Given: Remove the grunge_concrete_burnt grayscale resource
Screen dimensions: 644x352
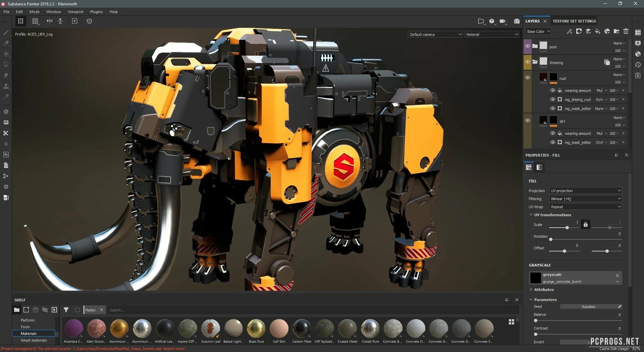Looking at the screenshot, I should pos(617,275).
